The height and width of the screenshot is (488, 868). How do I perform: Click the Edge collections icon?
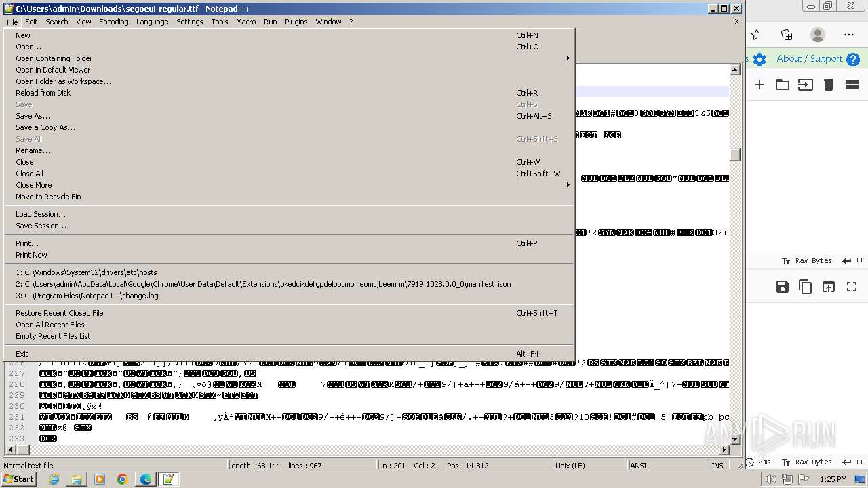pos(787,35)
